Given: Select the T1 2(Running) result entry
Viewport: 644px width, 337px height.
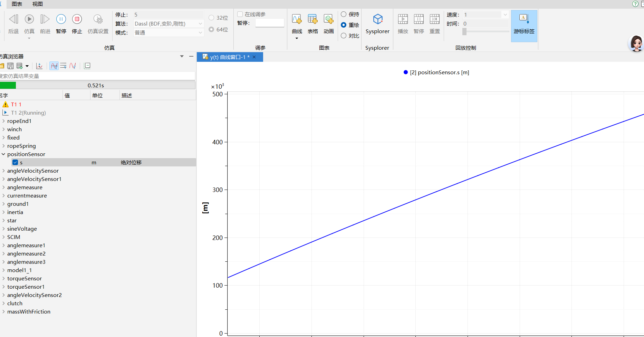Looking at the screenshot, I should (x=28, y=113).
